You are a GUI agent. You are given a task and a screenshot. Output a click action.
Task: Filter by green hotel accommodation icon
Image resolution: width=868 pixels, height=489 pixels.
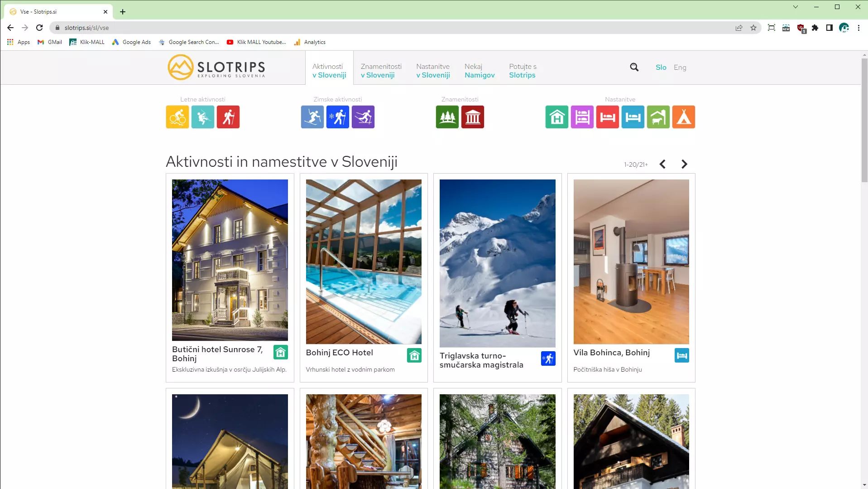(556, 117)
